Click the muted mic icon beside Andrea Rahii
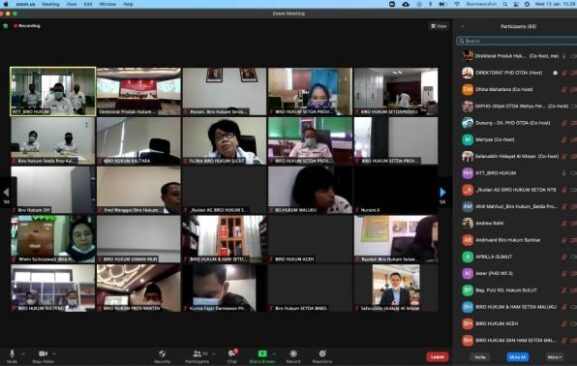Viewport: 577px width, 366px height. [x=564, y=223]
